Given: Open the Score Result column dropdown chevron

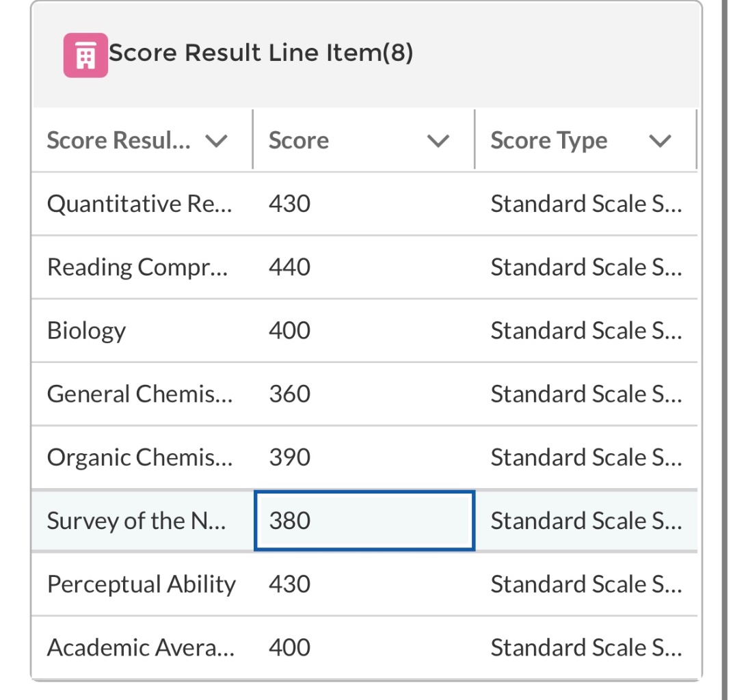Looking at the screenshot, I should [x=217, y=141].
